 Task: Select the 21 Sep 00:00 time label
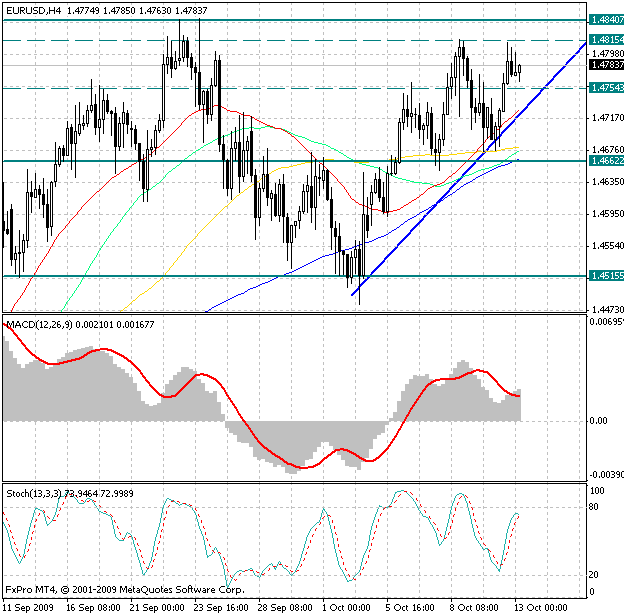pos(157,607)
